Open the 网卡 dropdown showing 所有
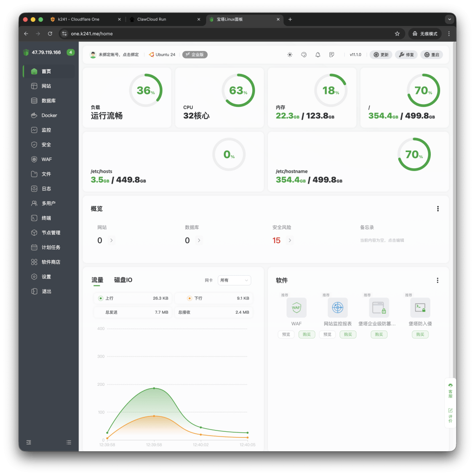This screenshot has width=475, height=476. 234,280
